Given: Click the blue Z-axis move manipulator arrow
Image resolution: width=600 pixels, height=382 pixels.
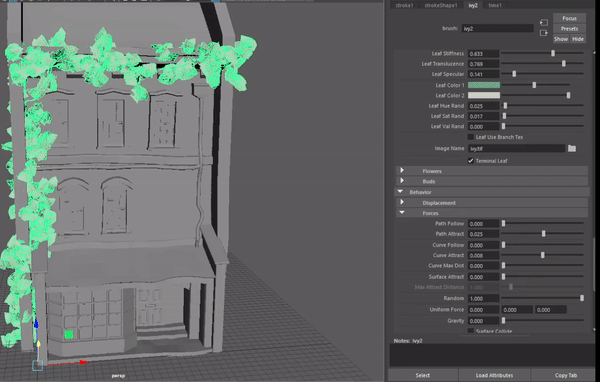Looking at the screenshot, I should pos(36,324).
